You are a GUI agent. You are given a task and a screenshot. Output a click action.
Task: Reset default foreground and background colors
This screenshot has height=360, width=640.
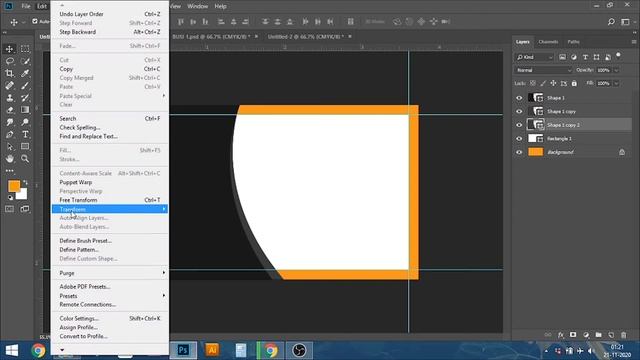(x=10, y=198)
